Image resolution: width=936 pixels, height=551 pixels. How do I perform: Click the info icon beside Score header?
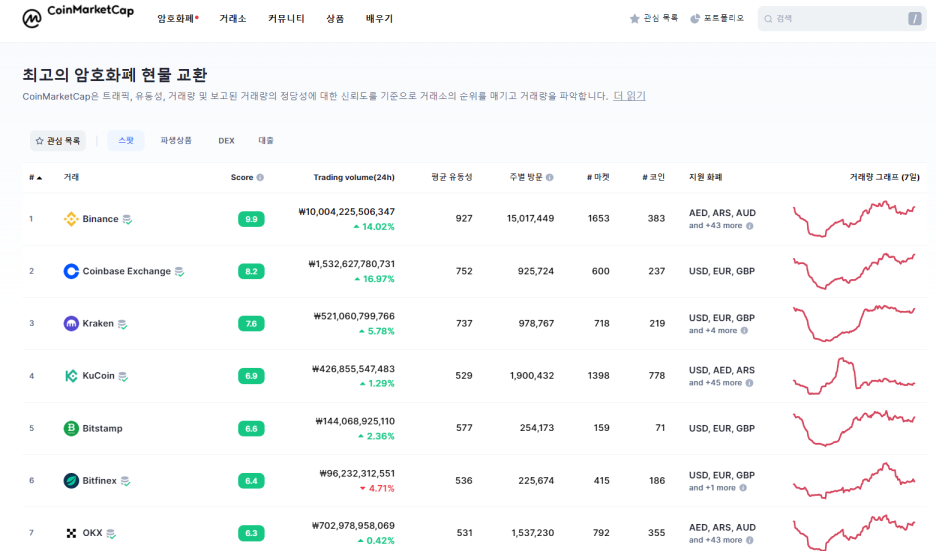click(x=260, y=177)
